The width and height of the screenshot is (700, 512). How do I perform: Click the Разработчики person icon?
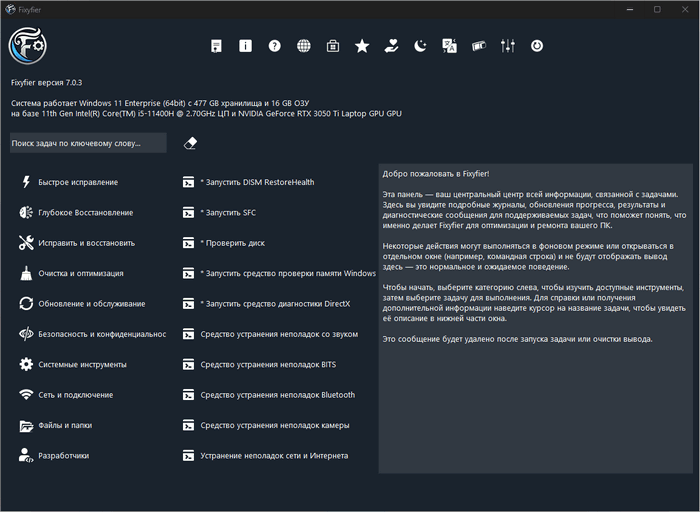click(26, 455)
